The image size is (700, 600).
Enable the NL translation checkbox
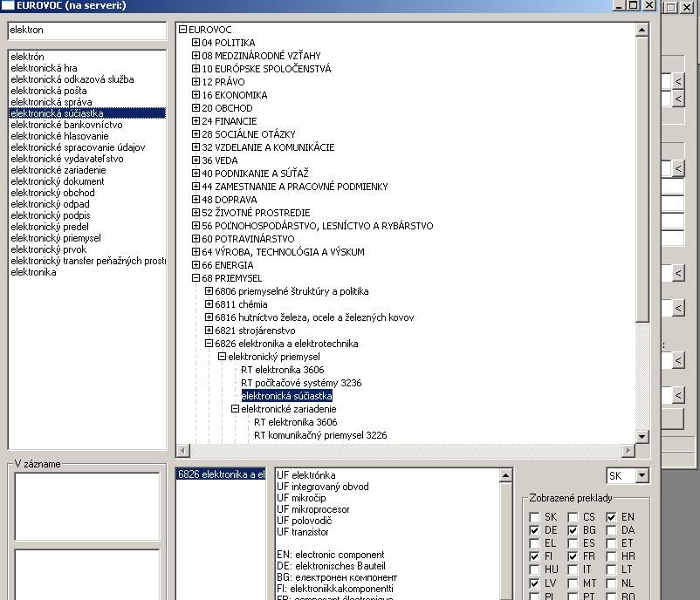point(611,583)
